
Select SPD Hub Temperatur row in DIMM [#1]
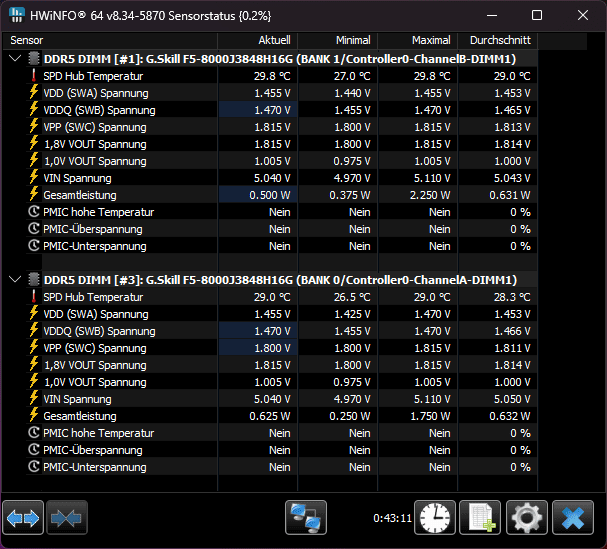(x=281, y=76)
